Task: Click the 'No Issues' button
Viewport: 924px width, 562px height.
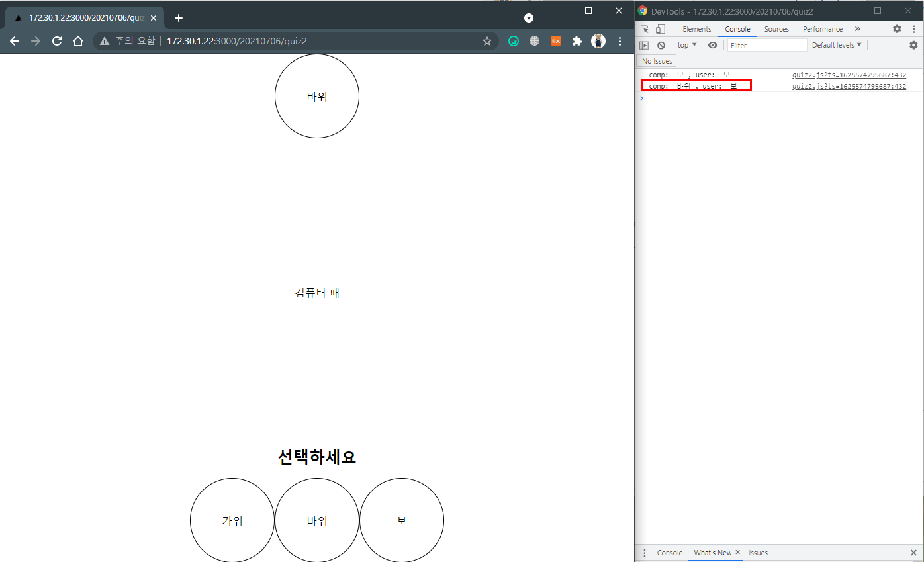Action: [657, 61]
